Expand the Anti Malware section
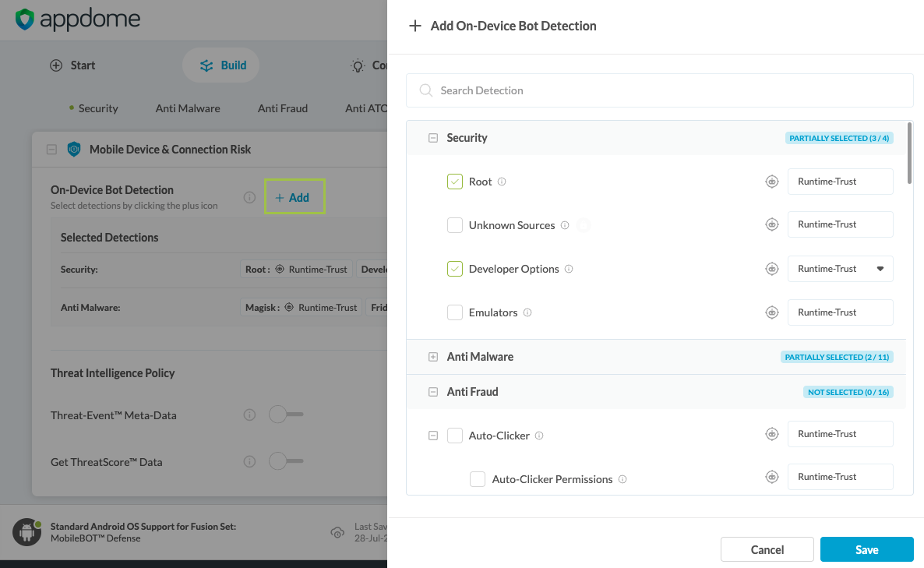 coord(433,357)
